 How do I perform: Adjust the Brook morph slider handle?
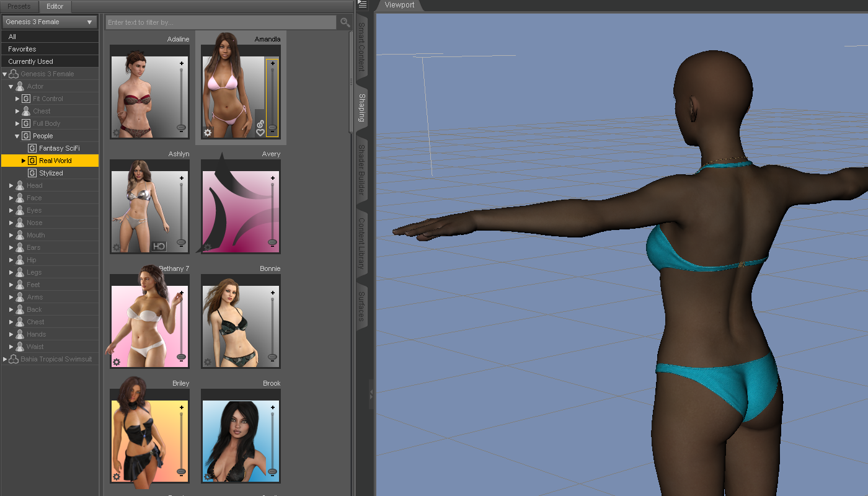[x=272, y=471]
